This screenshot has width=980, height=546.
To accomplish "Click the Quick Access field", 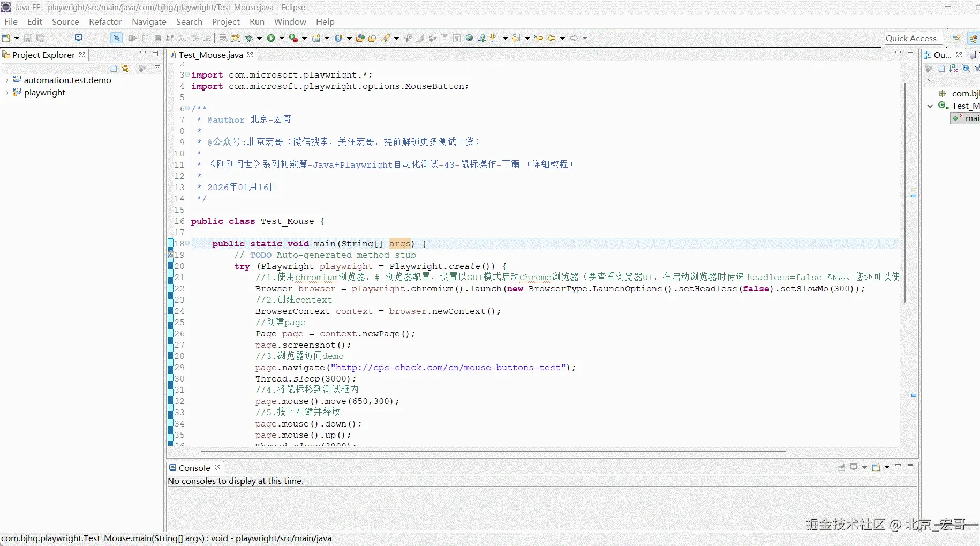I will tap(910, 38).
